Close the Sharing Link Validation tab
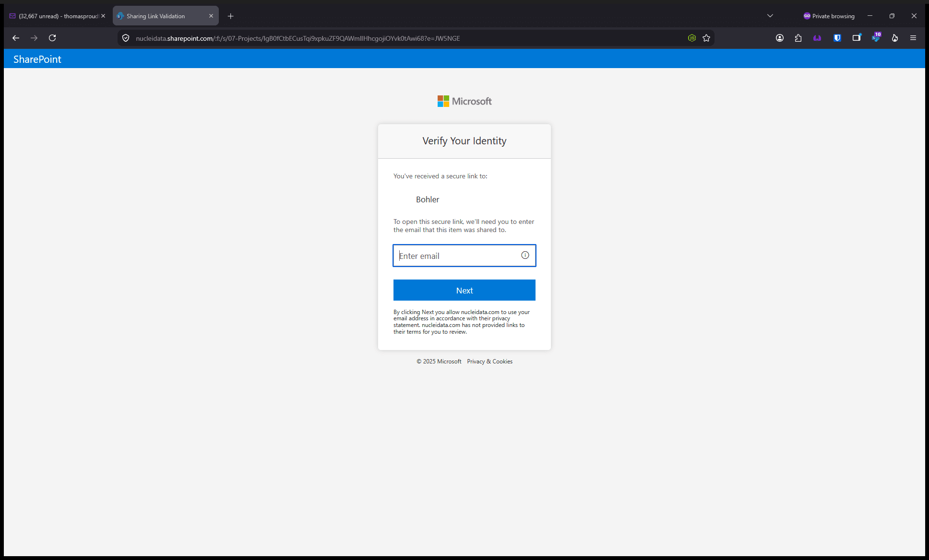 [x=211, y=16]
